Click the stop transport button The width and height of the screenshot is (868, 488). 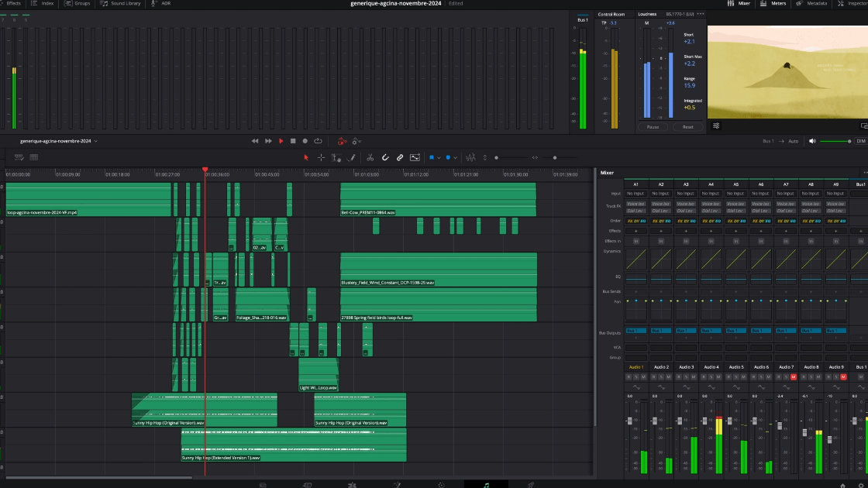coord(293,141)
